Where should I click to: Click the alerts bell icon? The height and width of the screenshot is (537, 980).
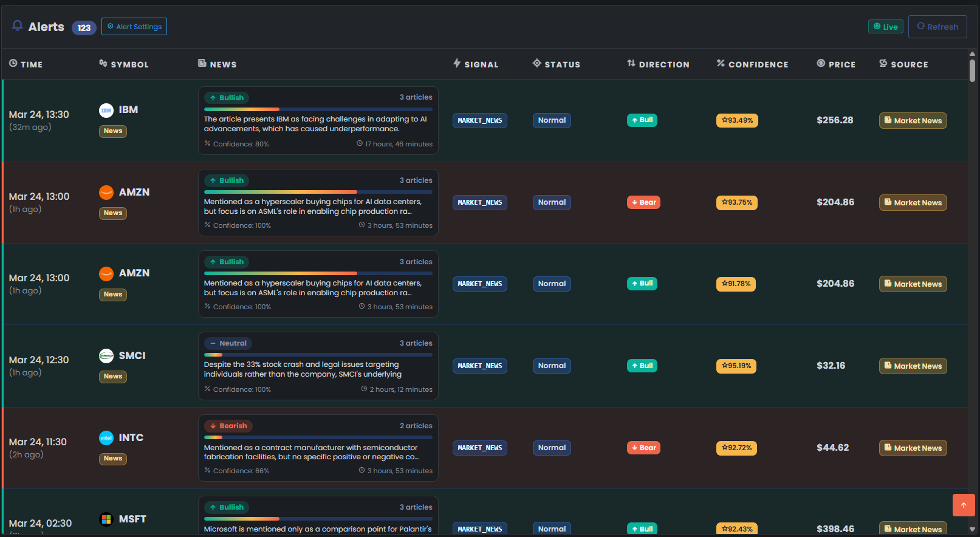tap(18, 26)
